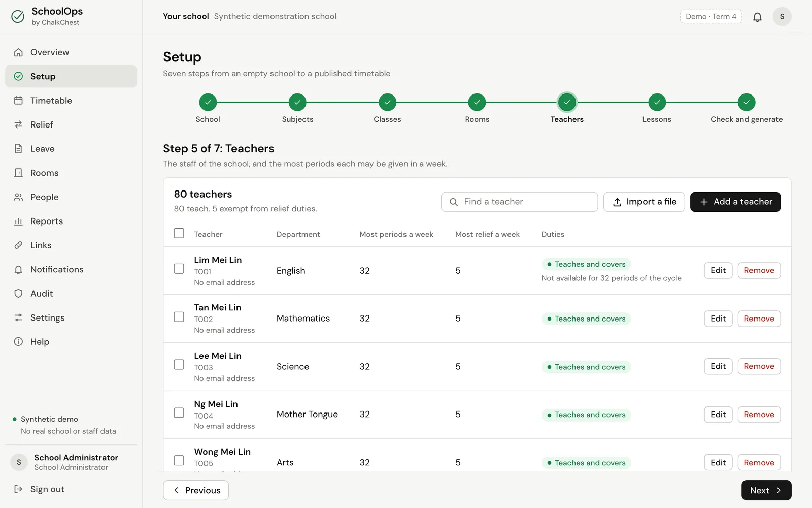
Task: Navigate to Leave page
Action: [71, 149]
